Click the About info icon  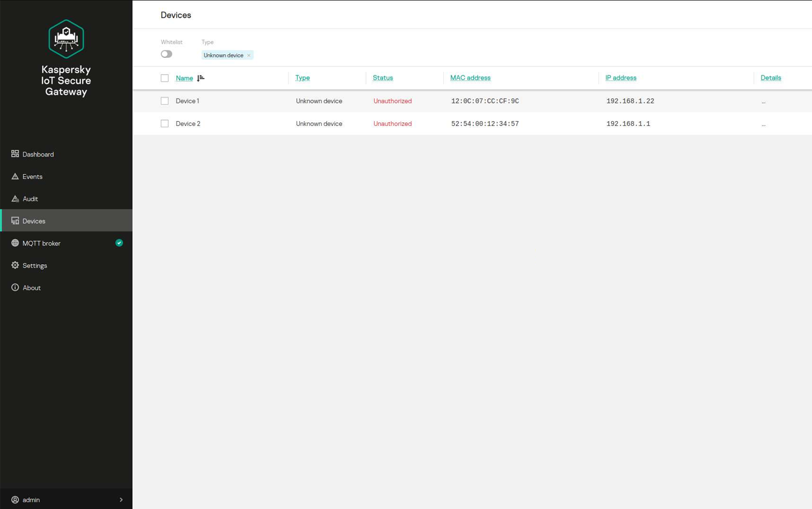click(15, 287)
